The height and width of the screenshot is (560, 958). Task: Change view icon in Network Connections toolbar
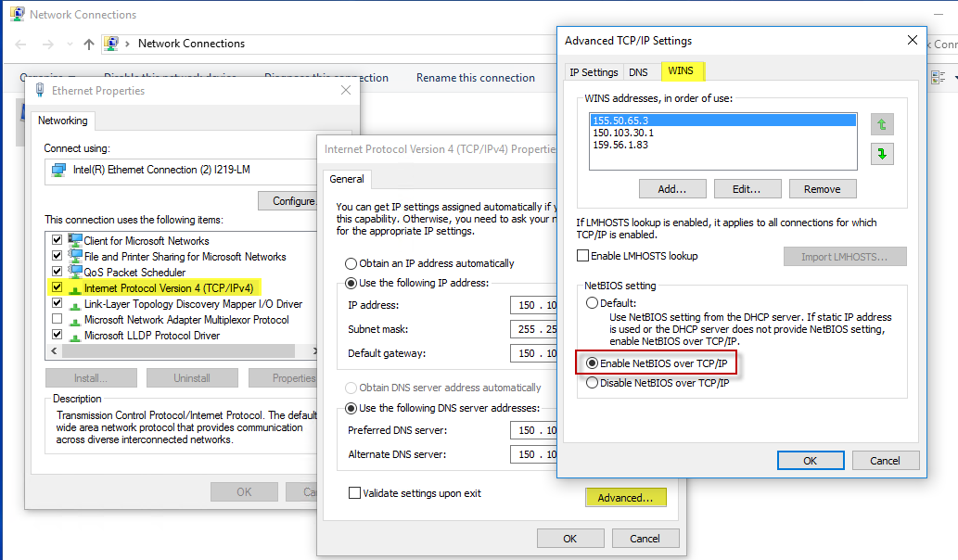(938, 78)
